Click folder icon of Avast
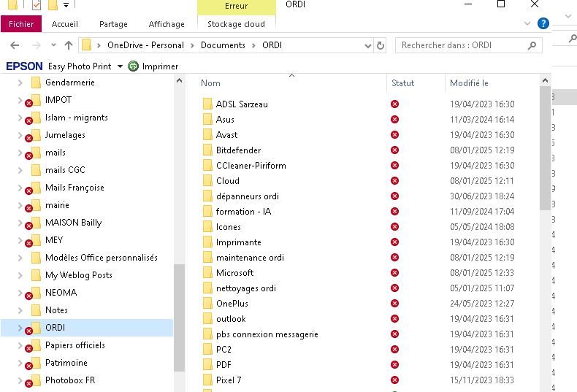The height and width of the screenshot is (392, 577). [x=207, y=135]
